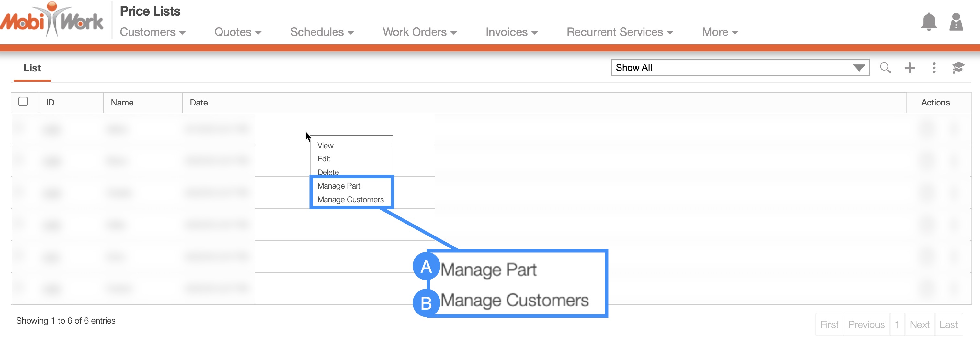Open the three-dot more options icon
This screenshot has width=980, height=341.
pos(934,68)
